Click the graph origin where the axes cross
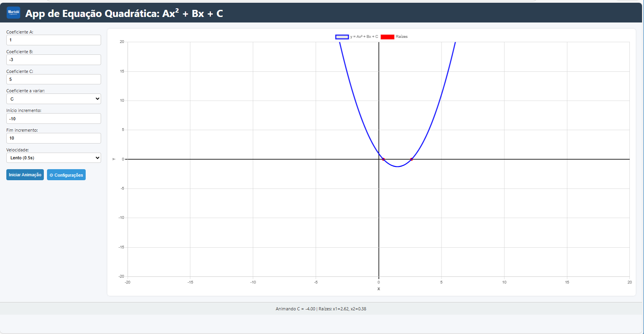 (x=379, y=159)
